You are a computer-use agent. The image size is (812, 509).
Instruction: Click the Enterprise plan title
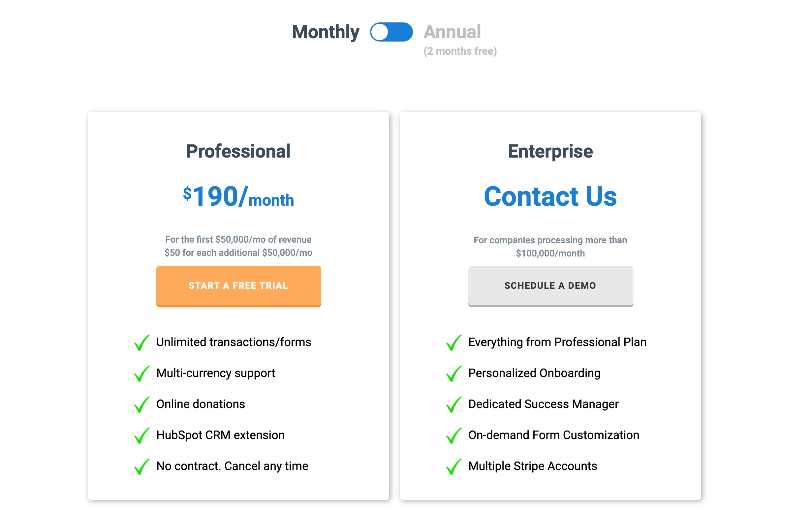[x=550, y=152]
